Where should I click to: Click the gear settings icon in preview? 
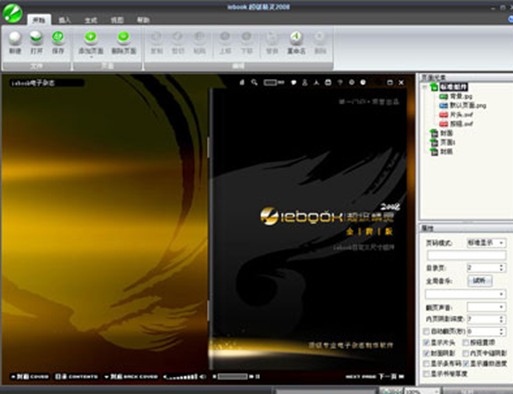point(352,82)
